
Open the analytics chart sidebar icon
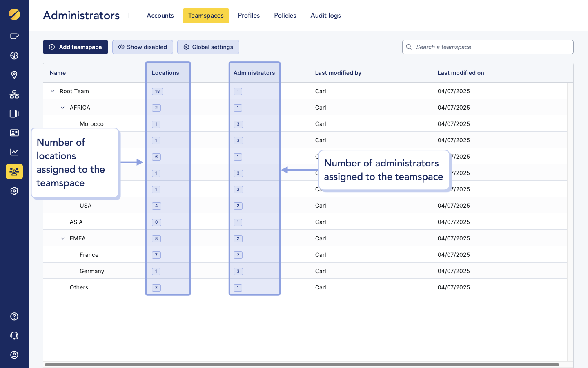click(14, 152)
